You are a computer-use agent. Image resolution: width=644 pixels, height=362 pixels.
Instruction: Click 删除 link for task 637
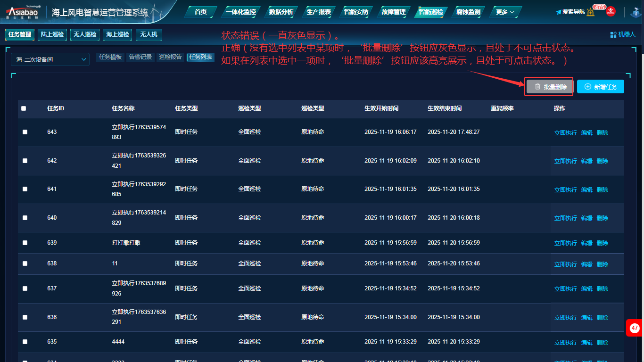(602, 289)
